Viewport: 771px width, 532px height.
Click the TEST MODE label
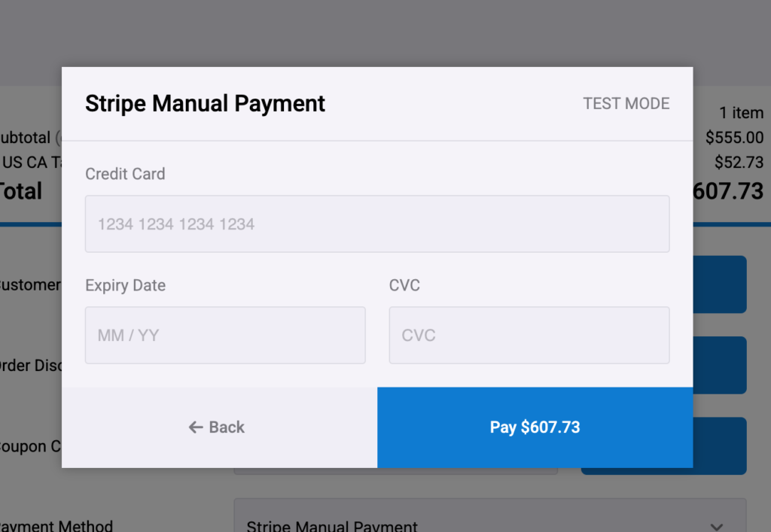[626, 104]
